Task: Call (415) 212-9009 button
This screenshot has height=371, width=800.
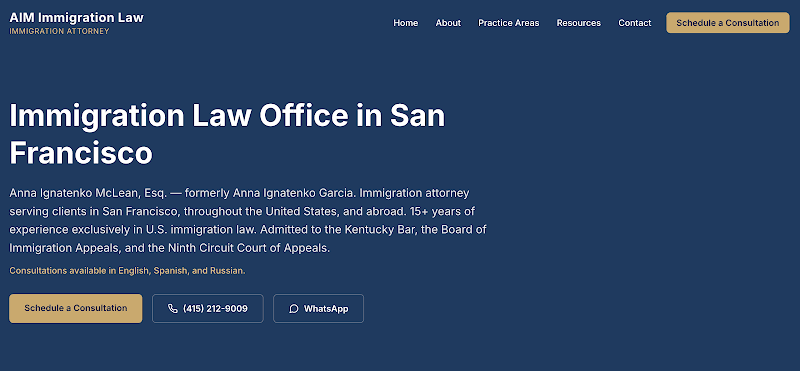Action: (x=208, y=308)
